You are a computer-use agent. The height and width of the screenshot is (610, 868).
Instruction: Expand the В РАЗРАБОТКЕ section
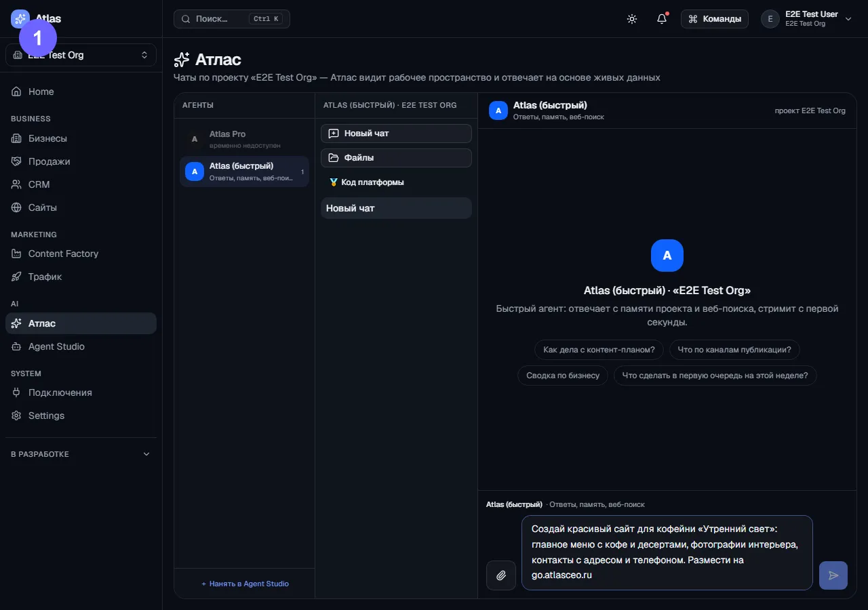coord(81,454)
